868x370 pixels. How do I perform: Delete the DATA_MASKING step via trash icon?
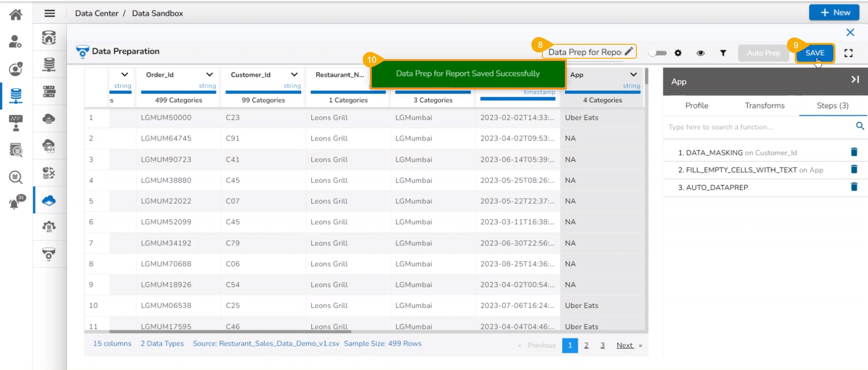coord(854,152)
